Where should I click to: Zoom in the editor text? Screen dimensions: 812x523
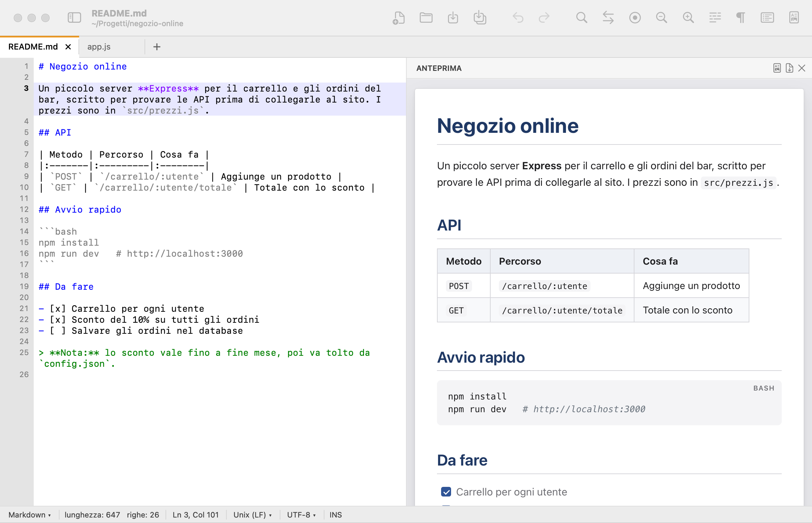688,18
